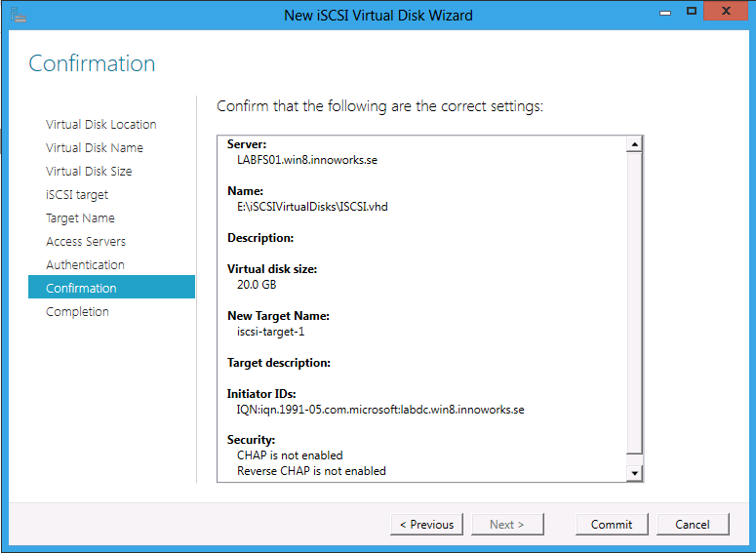The image size is (756, 553).
Task: Click the 'CHAP is not enabled' line
Action: (290, 455)
